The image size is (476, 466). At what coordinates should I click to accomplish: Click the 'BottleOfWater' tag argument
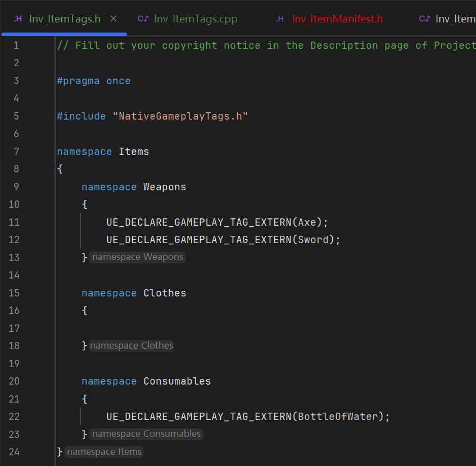pyautogui.click(x=338, y=417)
